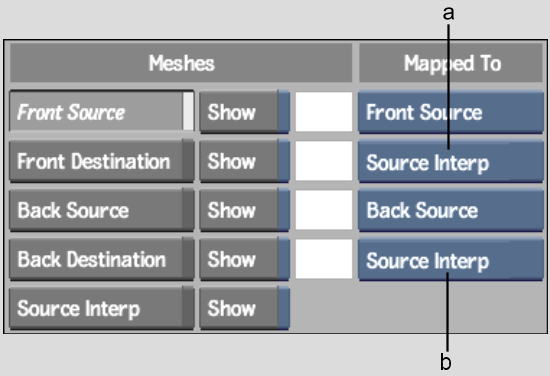Select the Source Interp mesh button

[101, 308]
